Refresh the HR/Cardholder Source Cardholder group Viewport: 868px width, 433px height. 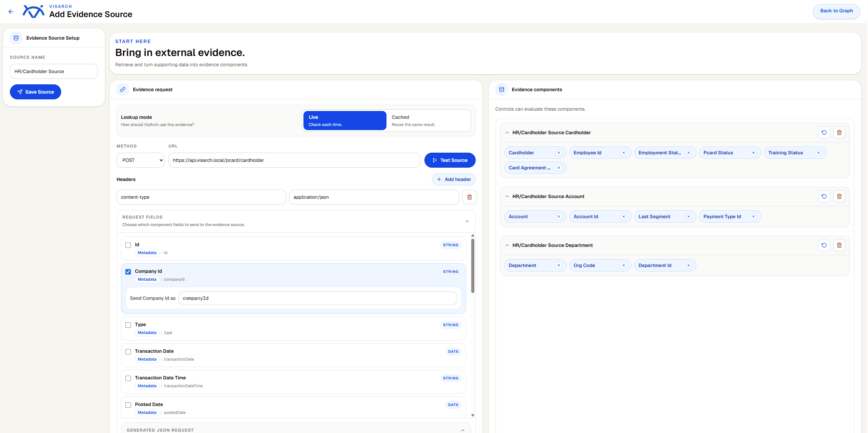point(824,132)
